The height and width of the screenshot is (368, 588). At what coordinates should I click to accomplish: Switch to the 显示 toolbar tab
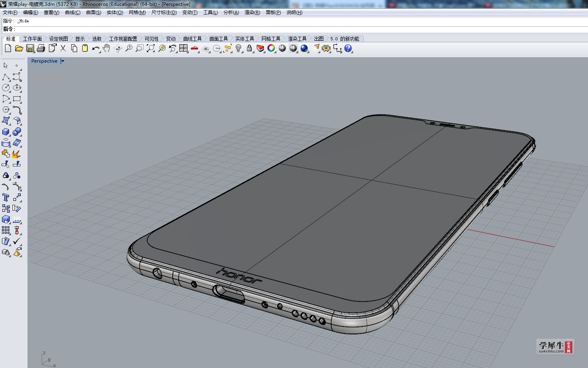[80, 39]
